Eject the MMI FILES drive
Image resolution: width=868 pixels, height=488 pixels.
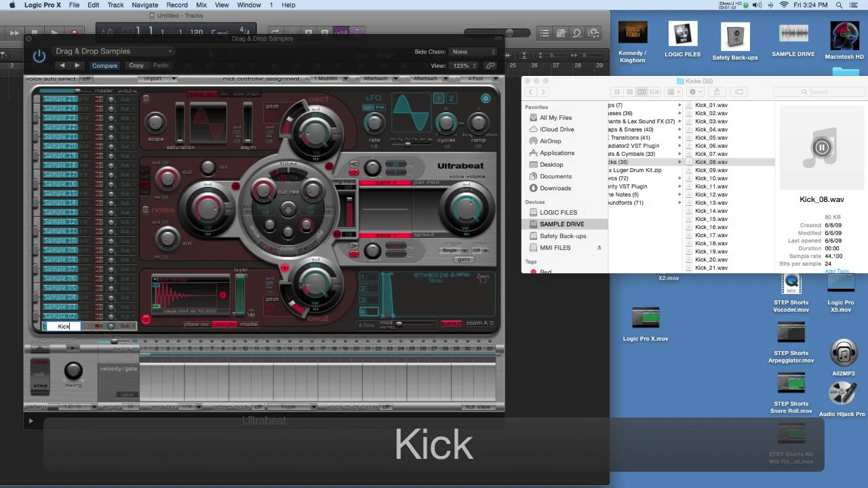pyautogui.click(x=599, y=247)
